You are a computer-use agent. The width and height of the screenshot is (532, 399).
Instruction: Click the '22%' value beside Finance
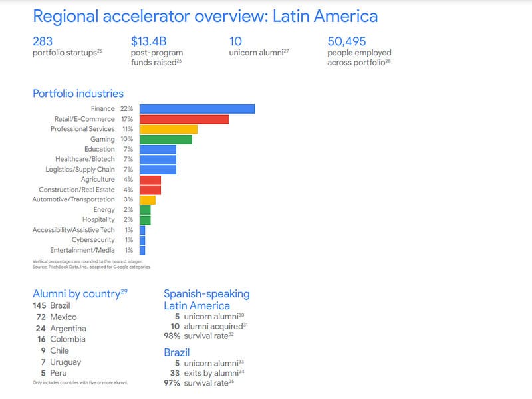126,108
